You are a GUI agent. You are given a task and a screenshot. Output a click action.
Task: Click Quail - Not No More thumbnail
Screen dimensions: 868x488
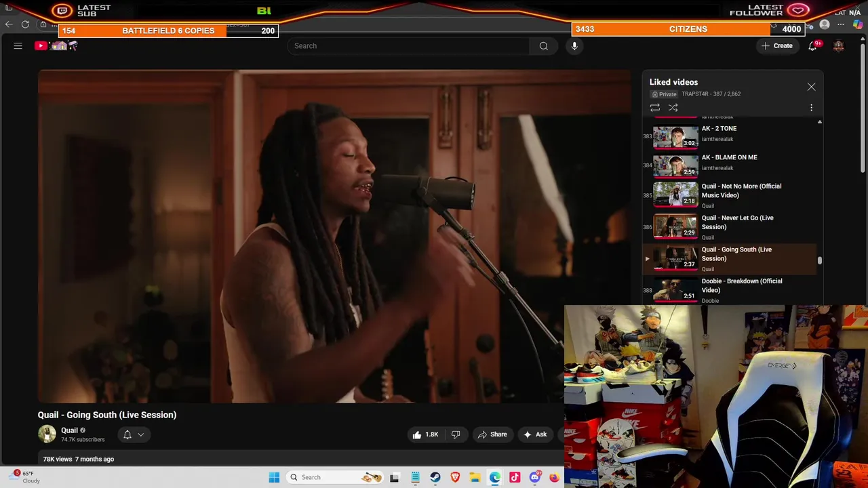pyautogui.click(x=675, y=194)
